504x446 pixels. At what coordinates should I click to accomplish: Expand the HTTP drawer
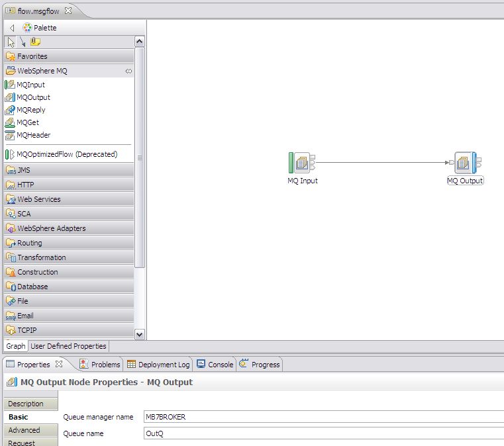coord(69,185)
